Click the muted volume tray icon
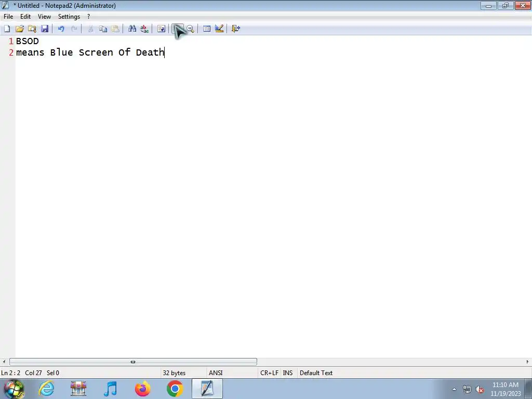532x399 pixels. click(x=480, y=390)
